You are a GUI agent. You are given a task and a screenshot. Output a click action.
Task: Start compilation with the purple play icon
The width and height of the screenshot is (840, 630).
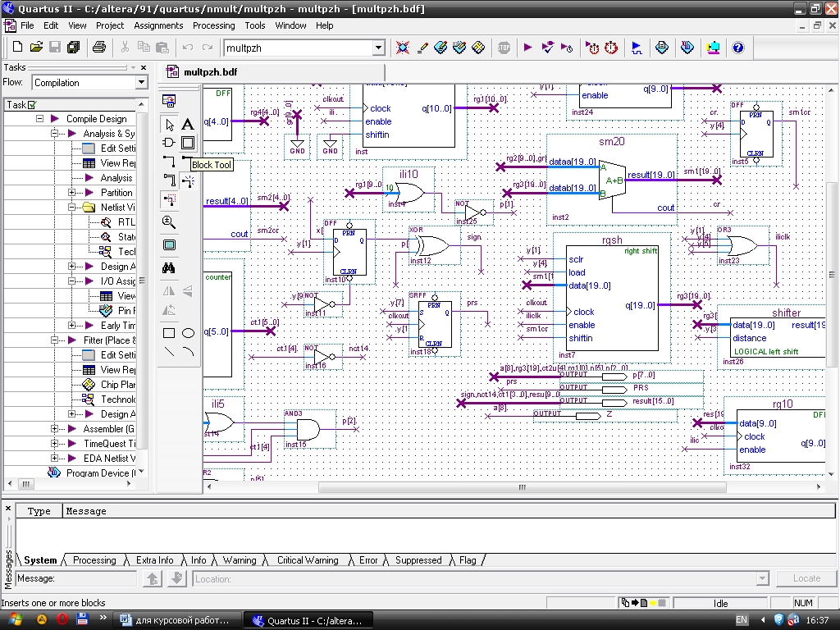527,47
